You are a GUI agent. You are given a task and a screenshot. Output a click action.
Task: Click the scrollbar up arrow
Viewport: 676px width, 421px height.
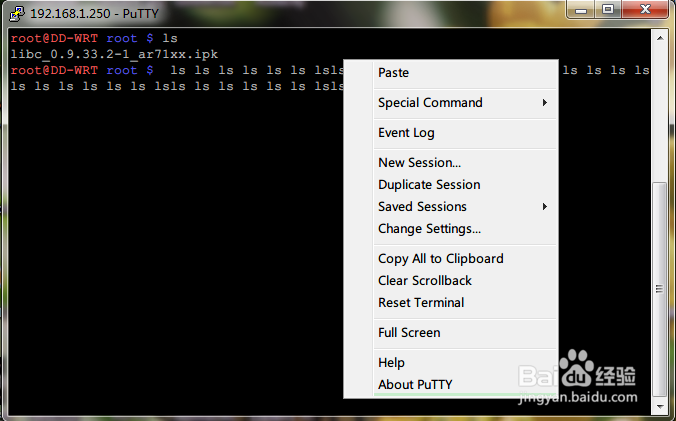point(660,38)
